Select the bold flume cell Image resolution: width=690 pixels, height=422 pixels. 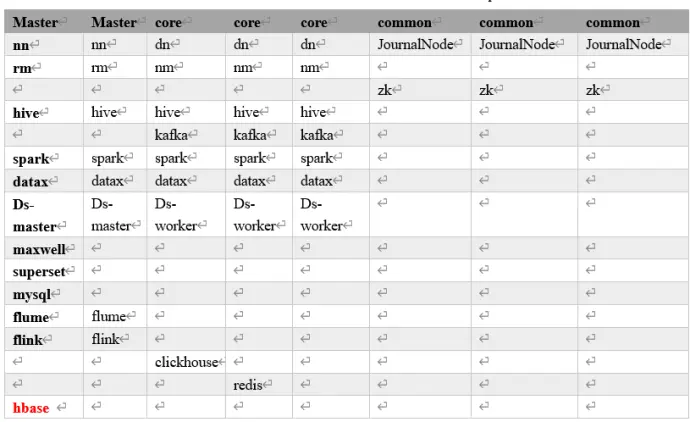pyautogui.click(x=44, y=316)
